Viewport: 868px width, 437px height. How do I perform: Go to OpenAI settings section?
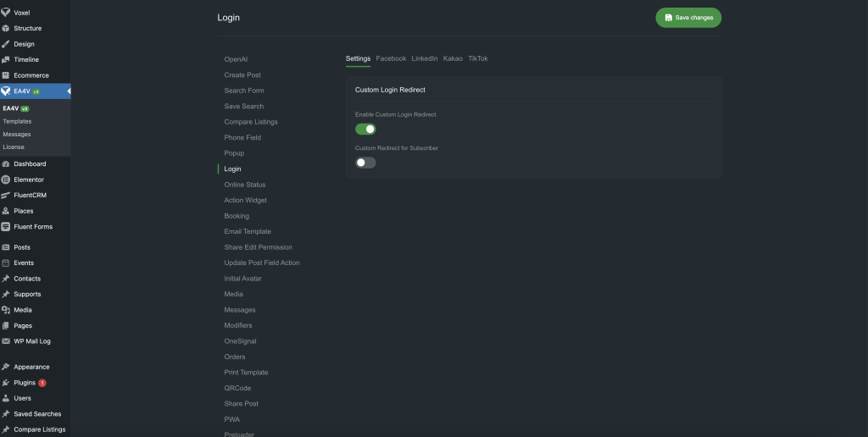click(x=236, y=59)
